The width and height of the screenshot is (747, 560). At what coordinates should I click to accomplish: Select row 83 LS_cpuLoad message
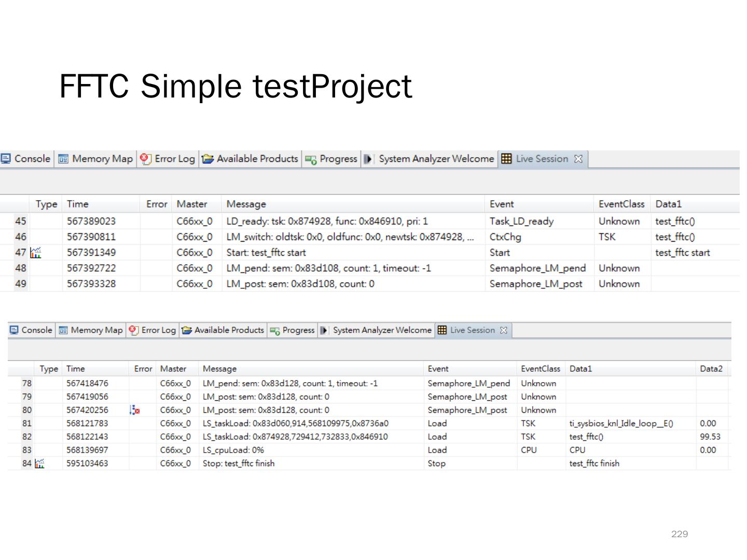click(x=233, y=450)
